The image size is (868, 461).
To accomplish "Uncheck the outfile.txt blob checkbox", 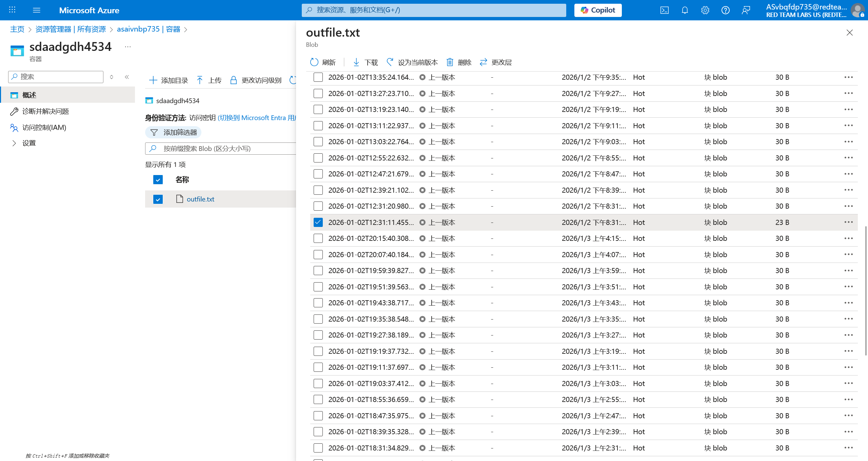I will click(x=158, y=199).
